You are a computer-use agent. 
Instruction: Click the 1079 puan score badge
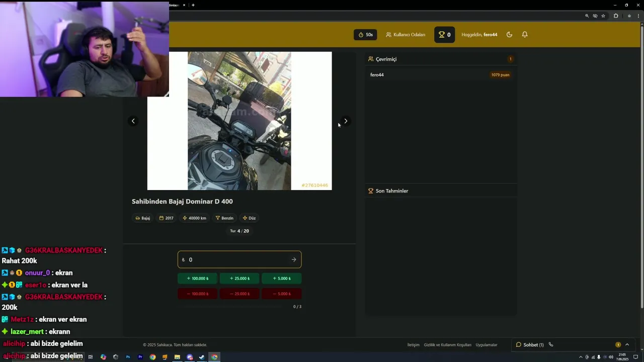[x=500, y=75]
